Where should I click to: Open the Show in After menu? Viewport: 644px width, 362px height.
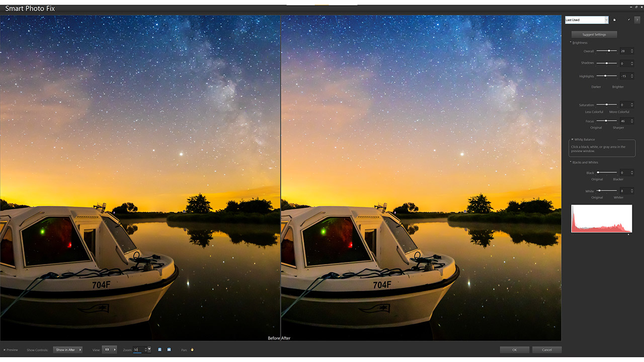pyautogui.click(x=67, y=349)
